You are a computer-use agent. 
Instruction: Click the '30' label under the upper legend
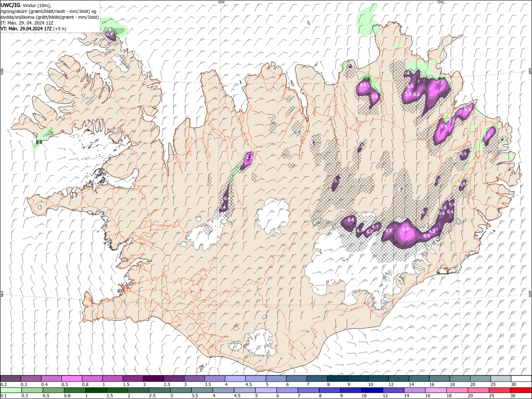point(513,384)
